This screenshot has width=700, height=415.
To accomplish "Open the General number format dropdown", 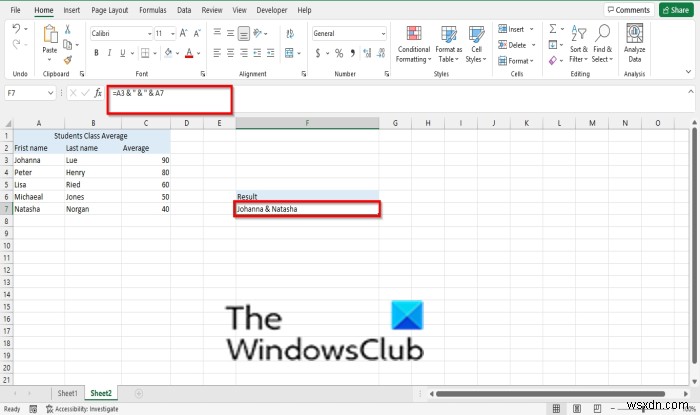I will click(383, 33).
